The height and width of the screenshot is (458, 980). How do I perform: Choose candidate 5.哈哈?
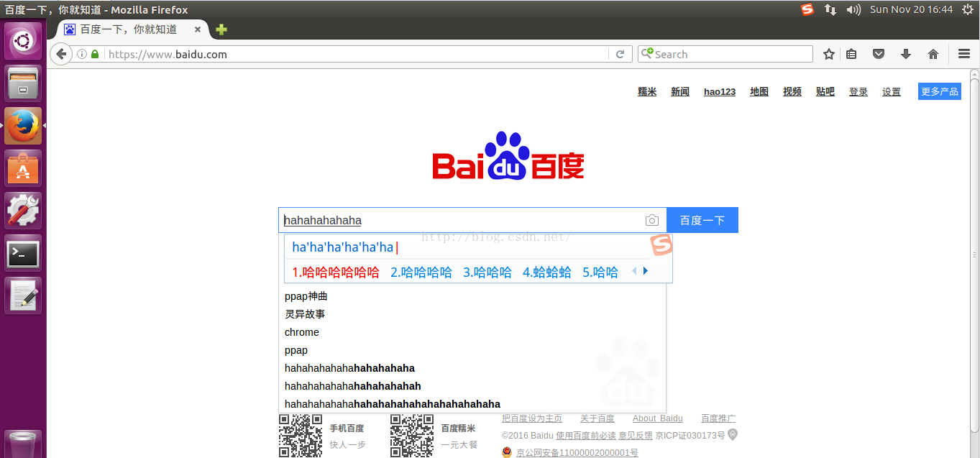click(600, 272)
